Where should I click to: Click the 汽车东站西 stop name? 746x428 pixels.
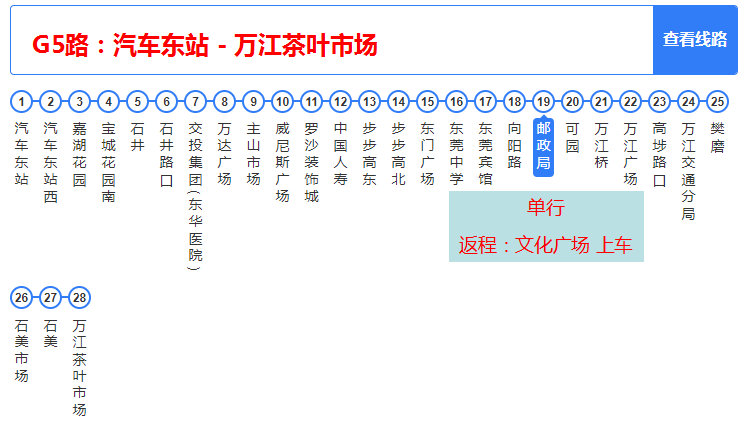point(50,163)
